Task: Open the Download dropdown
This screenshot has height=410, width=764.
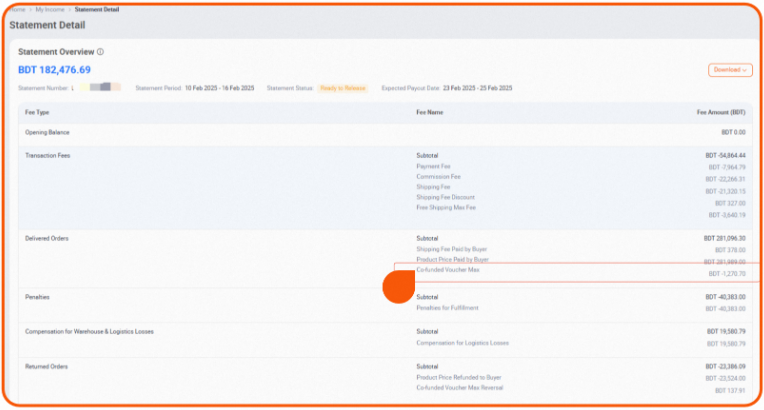Action: point(729,70)
